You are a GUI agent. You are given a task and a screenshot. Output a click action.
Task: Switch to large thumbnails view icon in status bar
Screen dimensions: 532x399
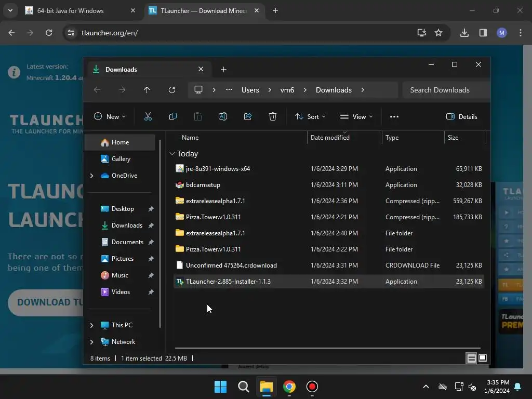click(x=483, y=358)
